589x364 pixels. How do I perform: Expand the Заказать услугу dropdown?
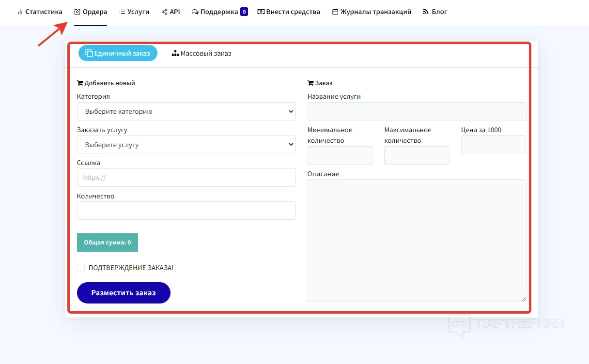(x=186, y=145)
